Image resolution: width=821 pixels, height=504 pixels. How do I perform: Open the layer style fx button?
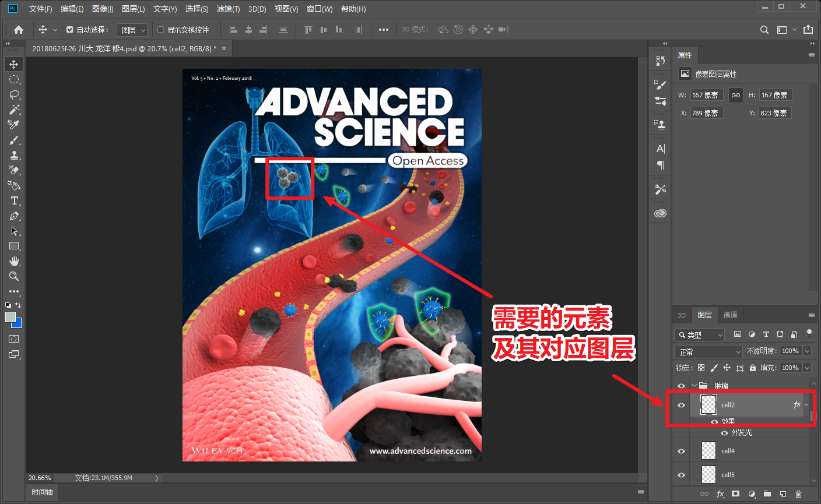720,494
